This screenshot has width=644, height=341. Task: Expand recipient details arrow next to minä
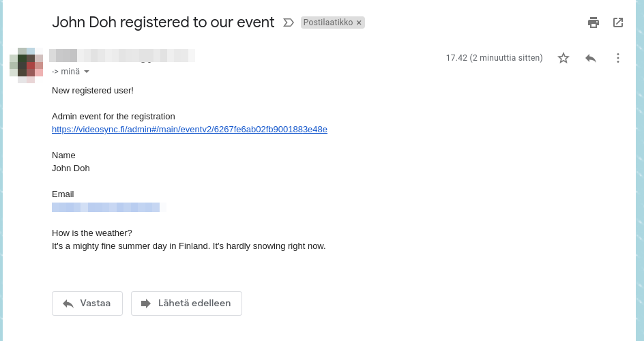87,72
